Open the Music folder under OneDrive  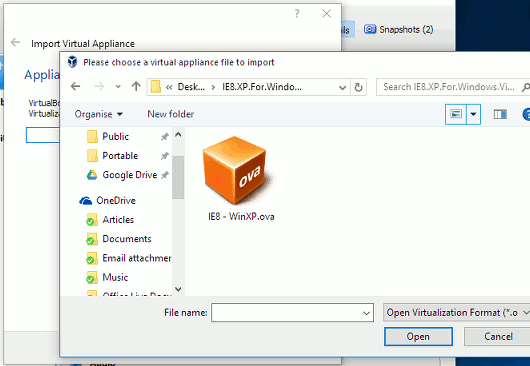point(115,277)
